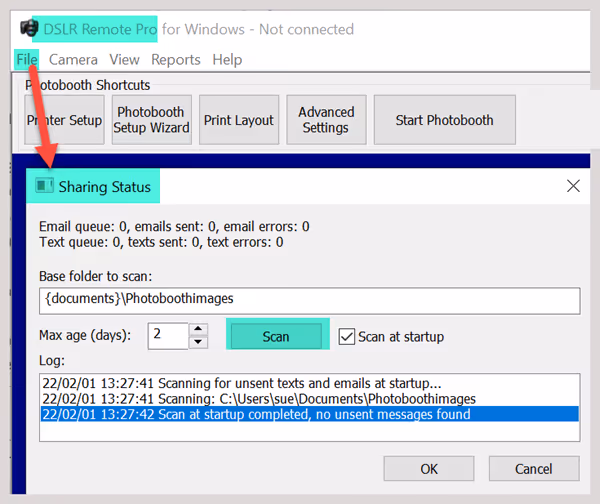Click the 'Log:' label
Image resolution: width=600 pixels, height=504 pixels.
52,360
